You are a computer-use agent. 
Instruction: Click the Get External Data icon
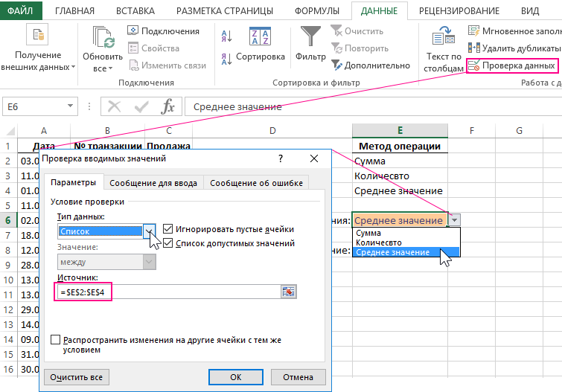37,35
